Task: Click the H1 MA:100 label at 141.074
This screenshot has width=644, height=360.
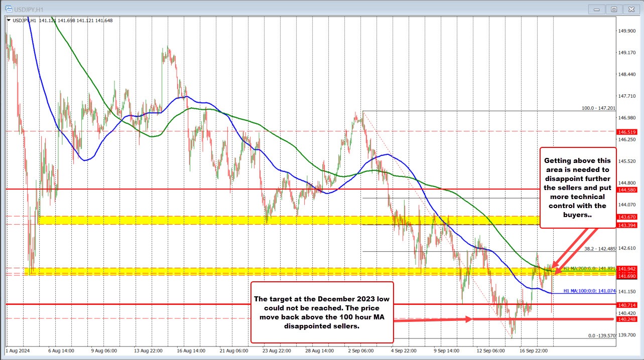Action: pos(588,290)
